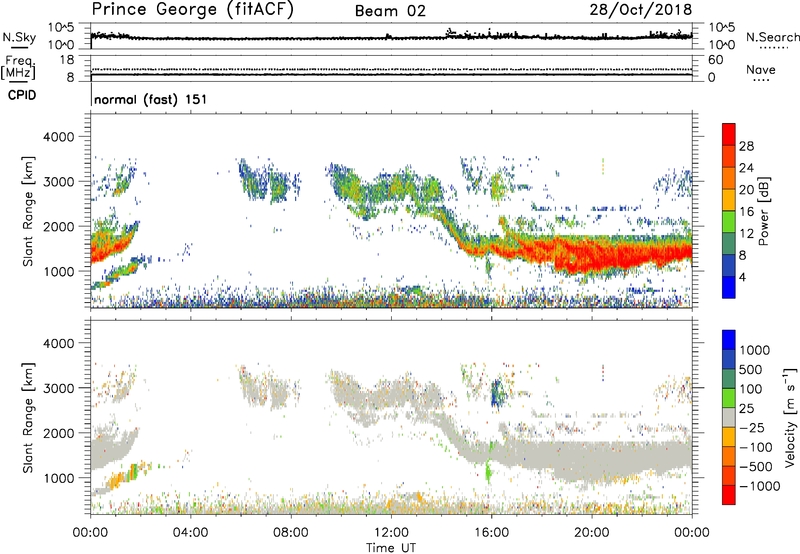Click the blue velocity patch near 16:00 at 3000 km

tap(497, 393)
